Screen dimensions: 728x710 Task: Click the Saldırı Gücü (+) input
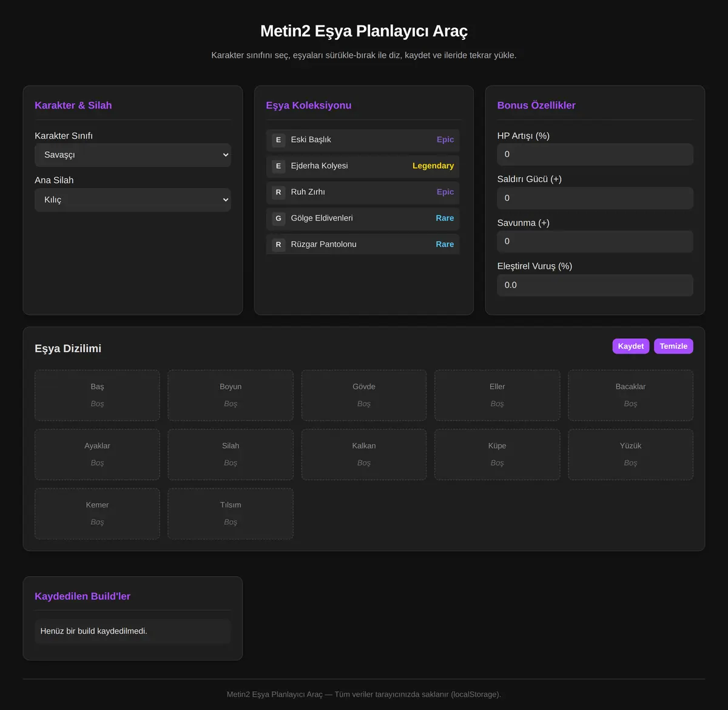click(595, 198)
